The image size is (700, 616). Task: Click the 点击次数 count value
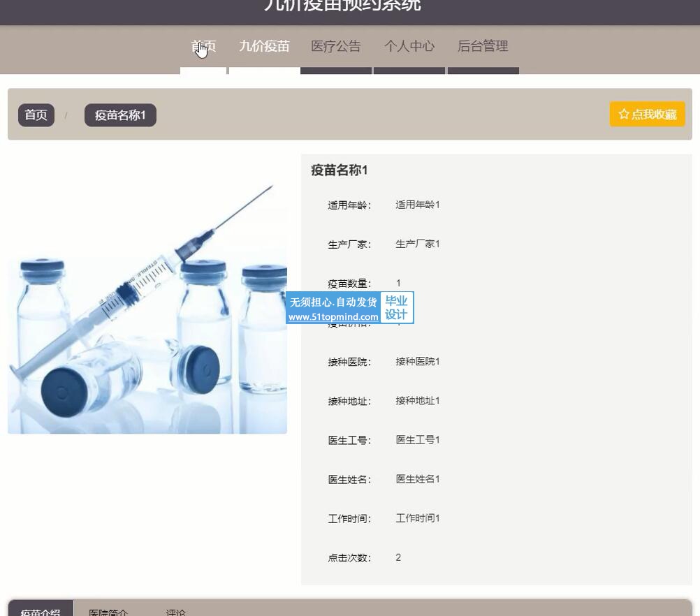398,557
